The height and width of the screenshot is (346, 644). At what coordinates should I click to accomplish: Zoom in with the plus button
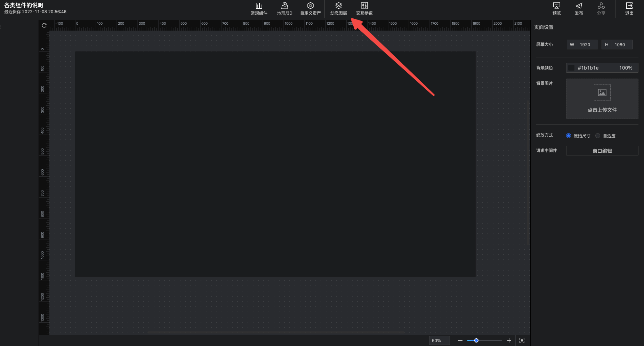click(509, 340)
